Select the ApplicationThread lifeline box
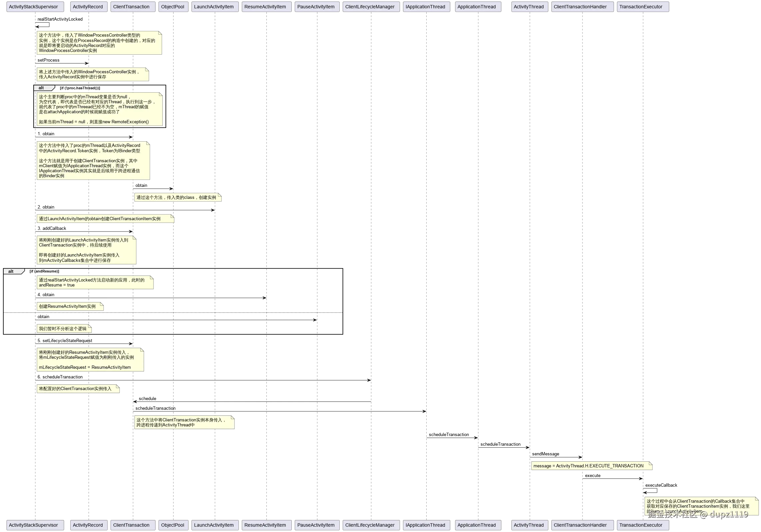This screenshot has height=532, width=761. 478,6
